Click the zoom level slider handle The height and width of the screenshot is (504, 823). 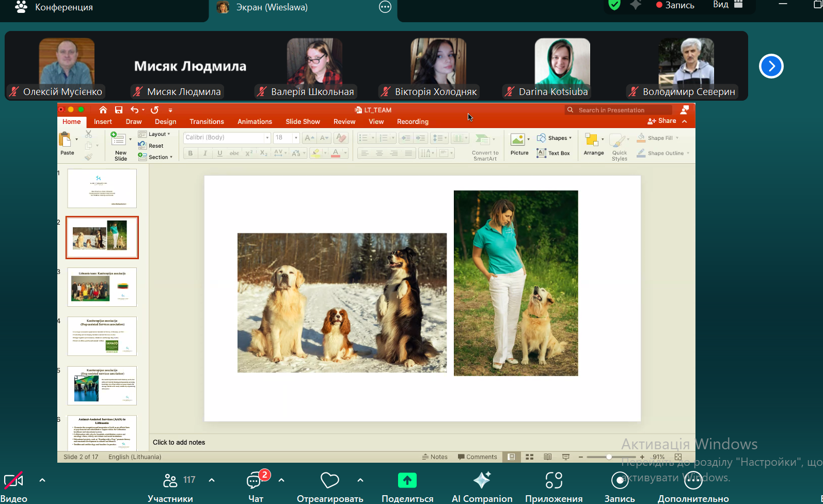(x=609, y=457)
